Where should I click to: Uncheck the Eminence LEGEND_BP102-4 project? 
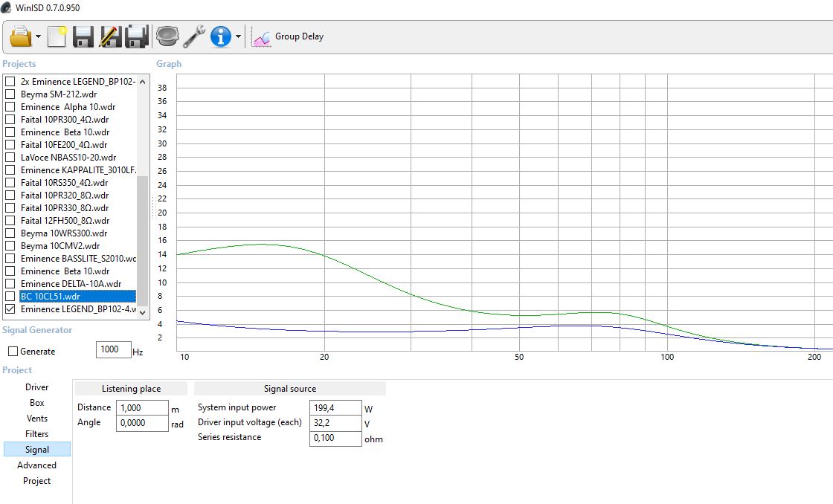pyautogui.click(x=10, y=308)
